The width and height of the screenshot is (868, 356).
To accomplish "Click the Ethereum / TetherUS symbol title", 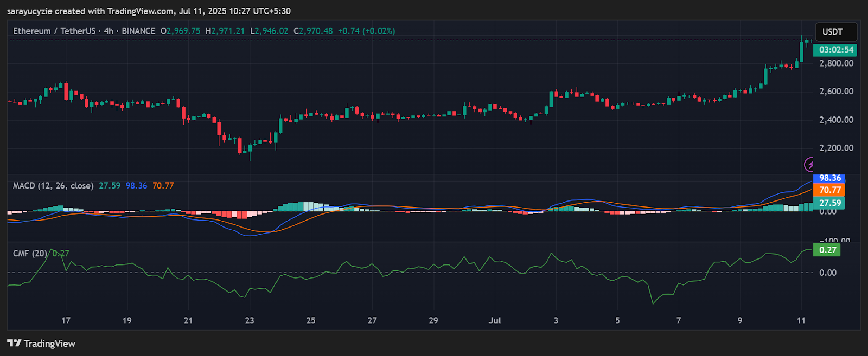I will [54, 31].
